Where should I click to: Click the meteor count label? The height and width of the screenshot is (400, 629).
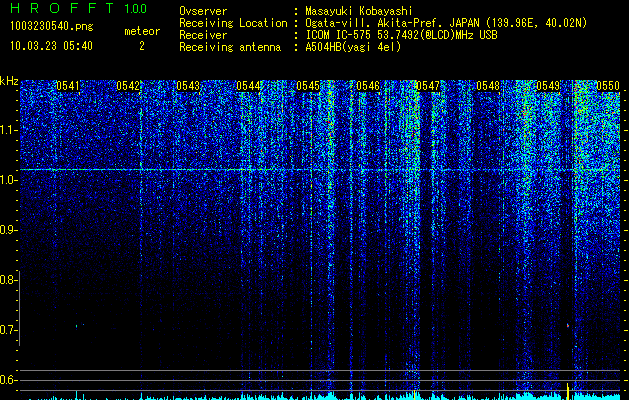(142, 31)
